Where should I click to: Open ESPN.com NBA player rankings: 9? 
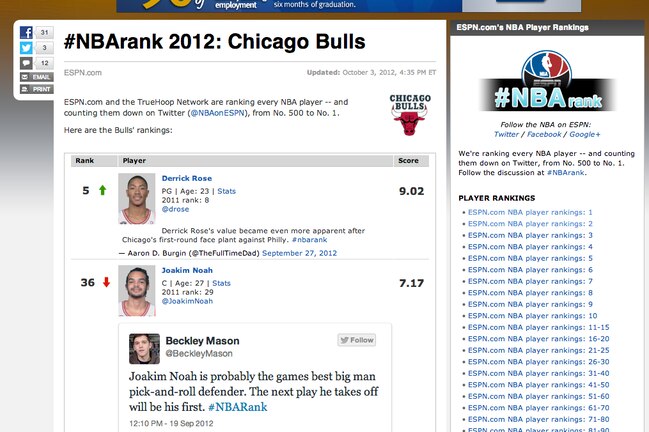(530, 304)
